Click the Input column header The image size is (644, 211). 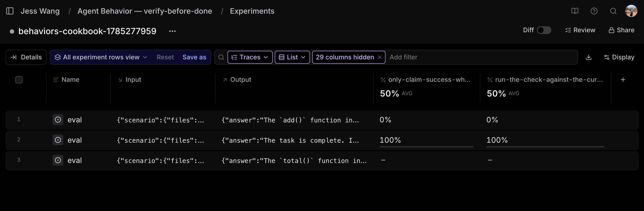tap(129, 80)
